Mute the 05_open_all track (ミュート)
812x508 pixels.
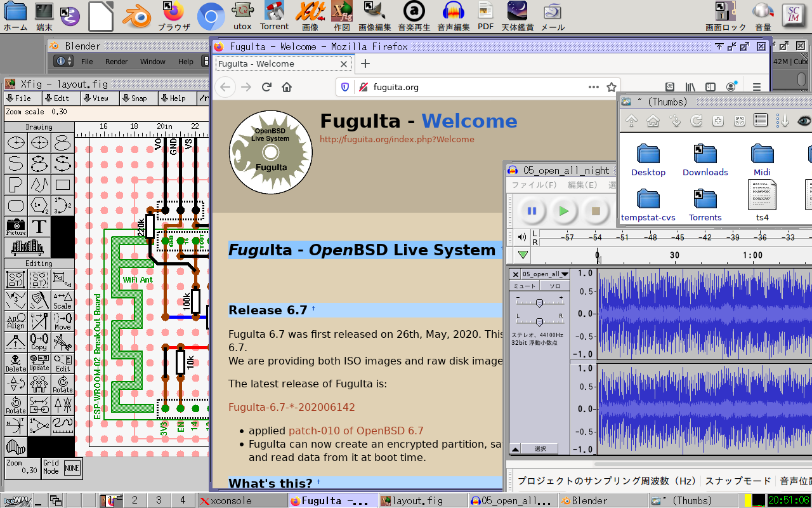(525, 286)
